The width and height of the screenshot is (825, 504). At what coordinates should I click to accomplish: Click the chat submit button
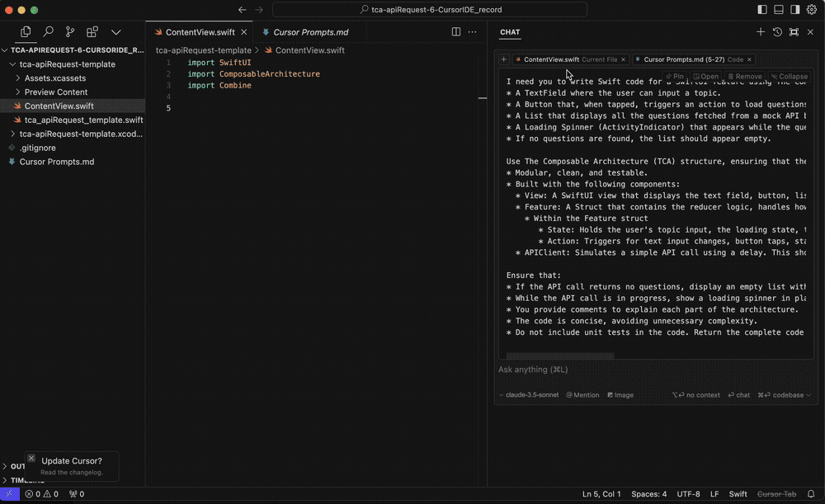pyautogui.click(x=738, y=395)
